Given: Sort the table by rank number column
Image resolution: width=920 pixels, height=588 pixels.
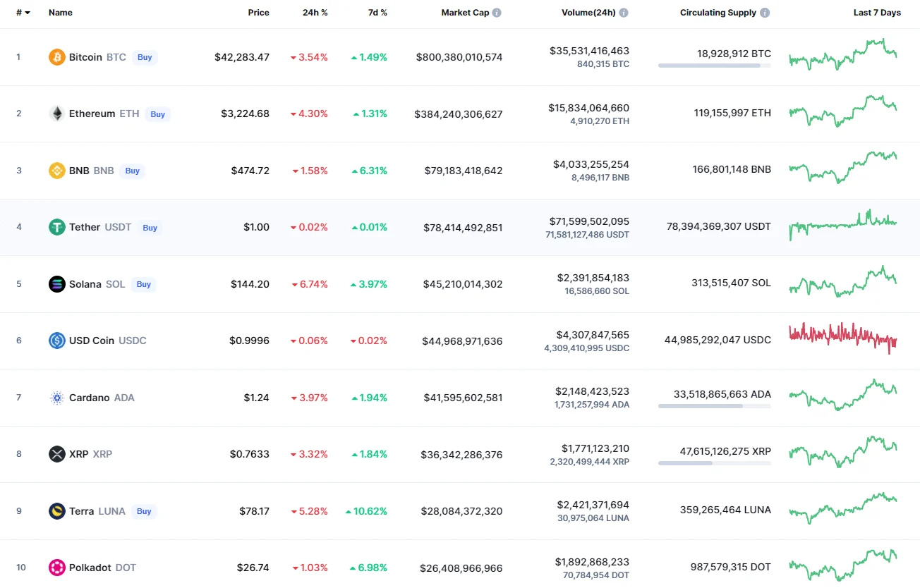Looking at the screenshot, I should coord(23,13).
